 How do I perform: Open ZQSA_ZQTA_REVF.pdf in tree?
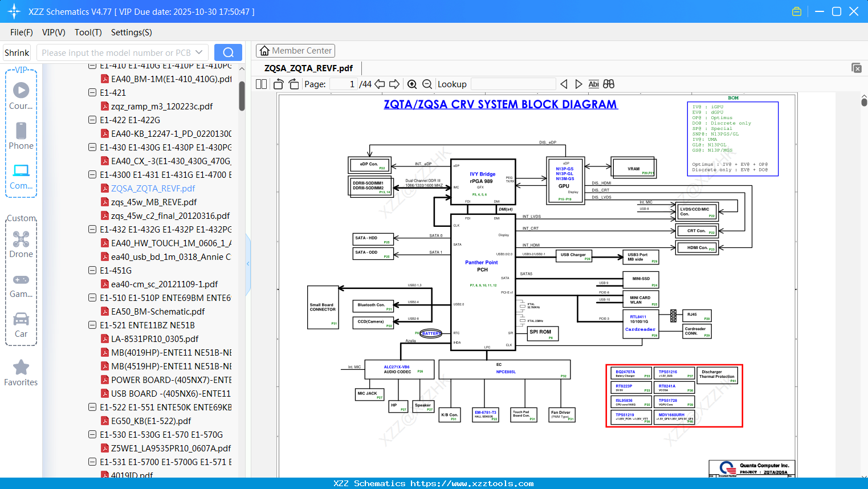click(153, 189)
